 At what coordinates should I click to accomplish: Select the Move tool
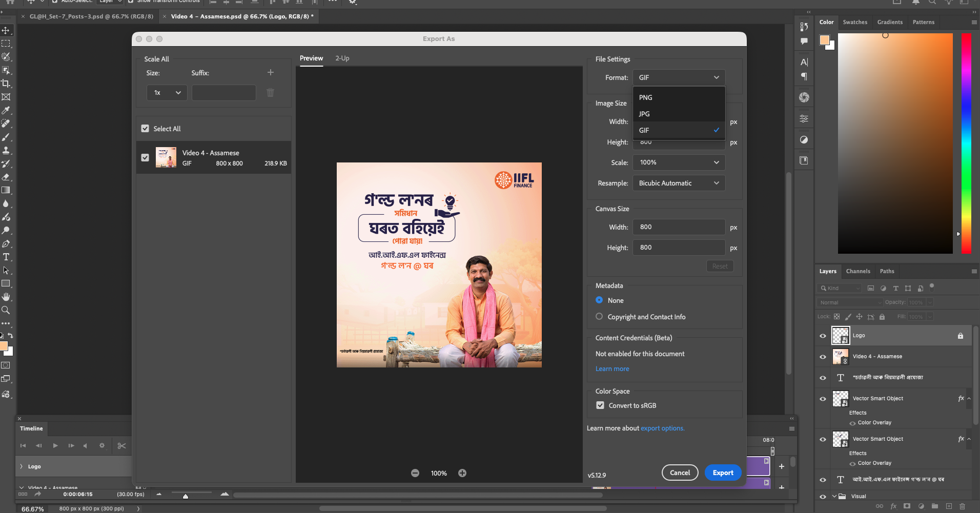pos(6,30)
